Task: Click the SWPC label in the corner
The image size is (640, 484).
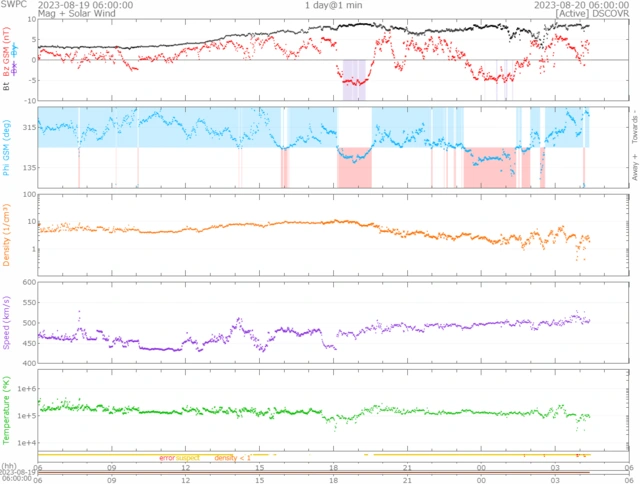Action: (13, 4)
